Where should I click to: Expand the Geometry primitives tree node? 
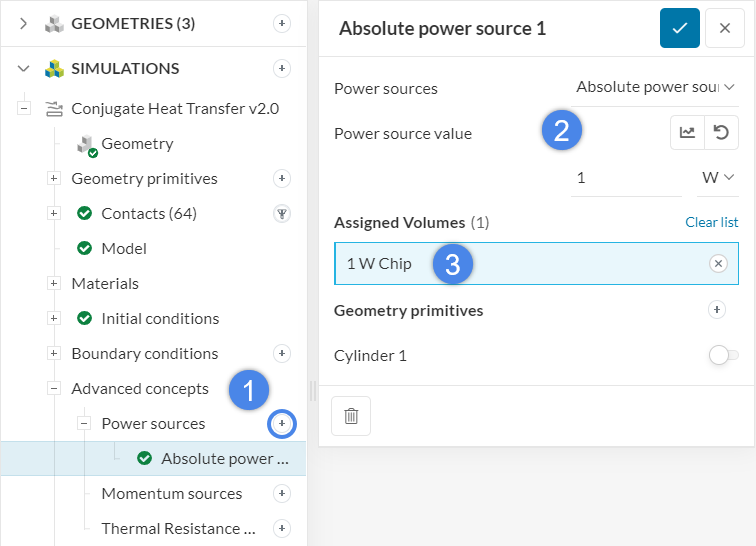(x=54, y=178)
